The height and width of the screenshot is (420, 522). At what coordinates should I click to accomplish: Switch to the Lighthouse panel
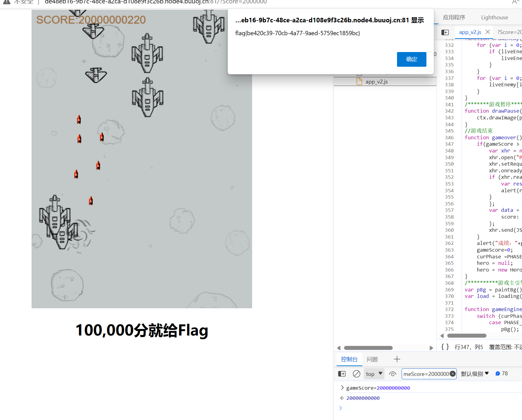(494, 17)
